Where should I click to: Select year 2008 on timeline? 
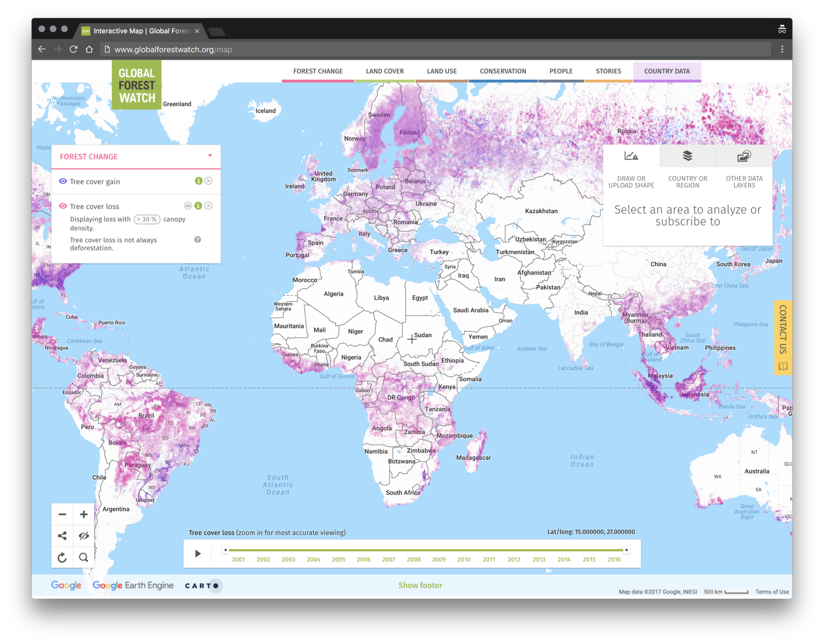click(413, 560)
